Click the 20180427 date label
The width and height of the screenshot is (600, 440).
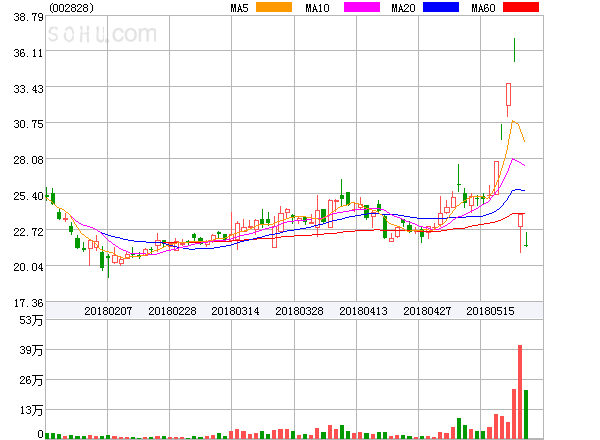coord(427,311)
